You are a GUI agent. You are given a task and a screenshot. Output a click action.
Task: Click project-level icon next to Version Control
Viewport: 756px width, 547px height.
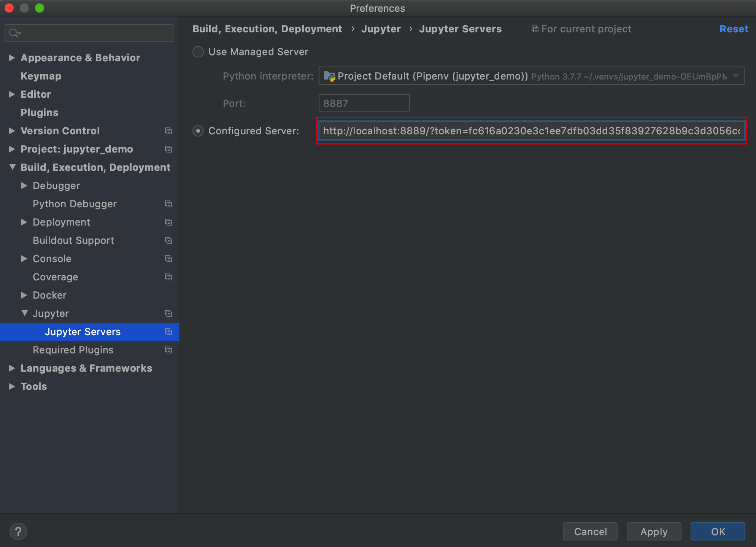[168, 131]
